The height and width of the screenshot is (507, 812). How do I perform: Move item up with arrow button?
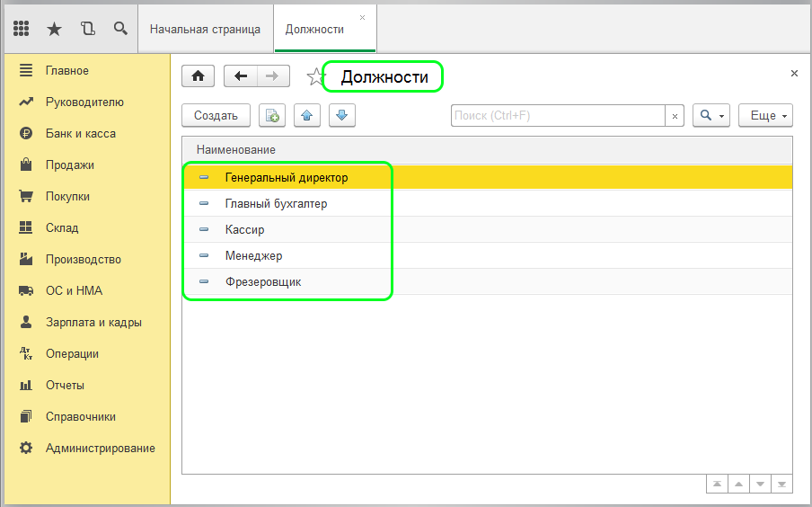click(x=307, y=115)
